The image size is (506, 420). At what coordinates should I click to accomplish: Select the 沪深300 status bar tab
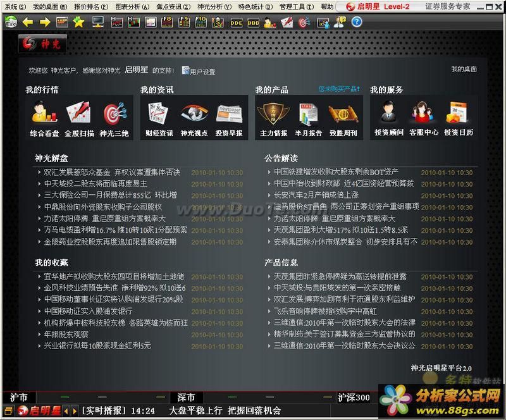pyautogui.click(x=354, y=397)
